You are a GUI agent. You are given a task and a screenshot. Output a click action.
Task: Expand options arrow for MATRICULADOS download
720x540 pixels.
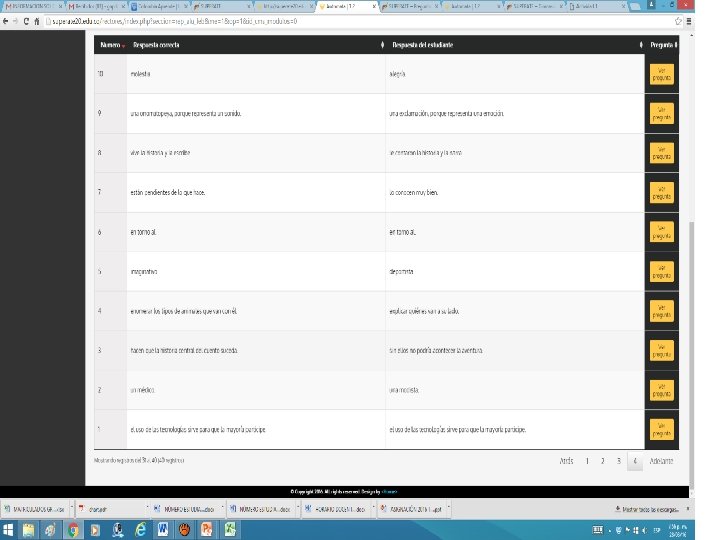(72, 508)
